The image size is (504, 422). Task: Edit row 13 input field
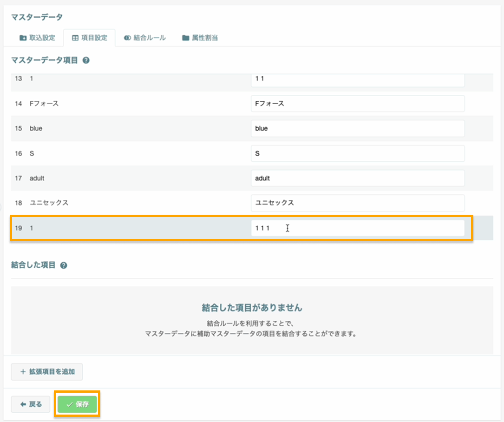[x=357, y=79]
